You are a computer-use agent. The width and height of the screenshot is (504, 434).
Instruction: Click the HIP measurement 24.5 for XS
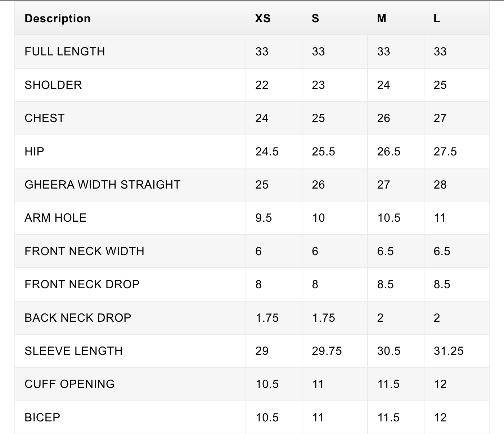267,152
